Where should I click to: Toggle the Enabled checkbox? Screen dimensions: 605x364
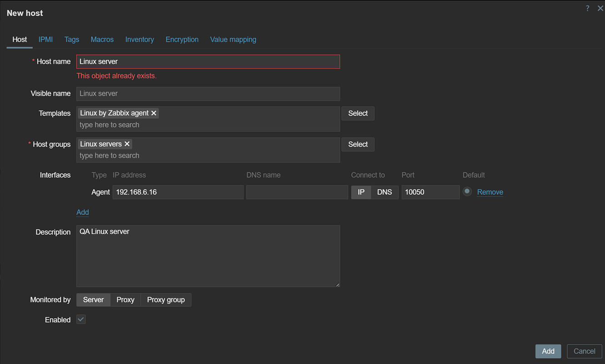(81, 319)
